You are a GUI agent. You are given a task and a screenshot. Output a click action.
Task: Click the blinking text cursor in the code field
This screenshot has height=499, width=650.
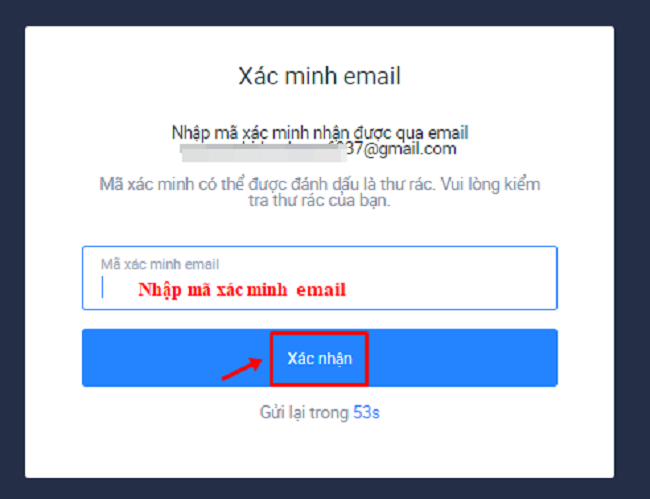click(x=102, y=287)
